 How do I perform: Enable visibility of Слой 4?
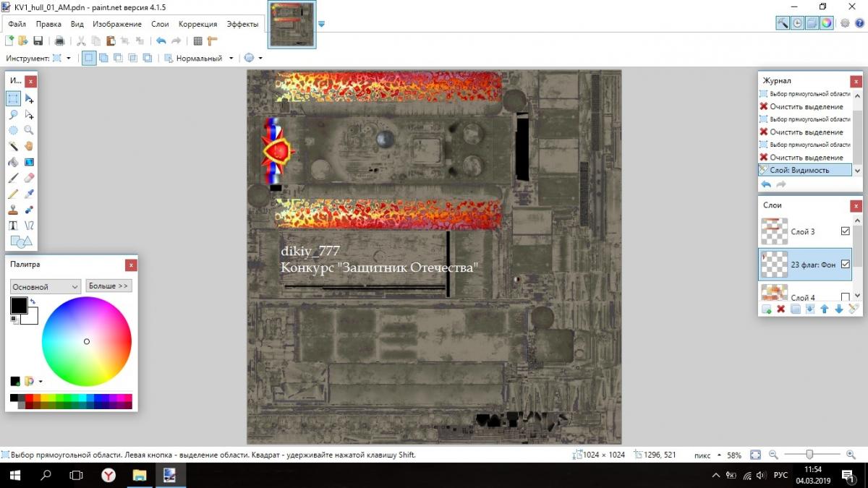click(845, 296)
